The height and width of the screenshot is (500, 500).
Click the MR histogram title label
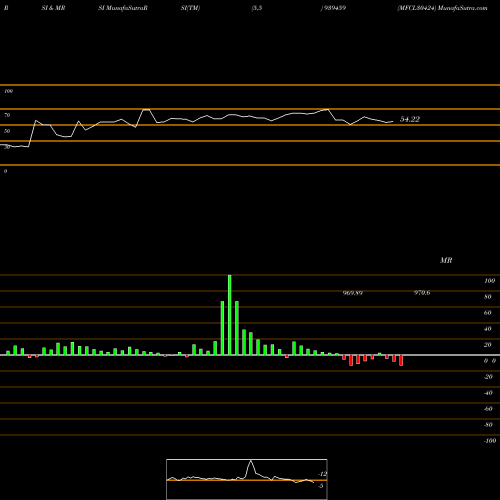[x=446, y=260]
